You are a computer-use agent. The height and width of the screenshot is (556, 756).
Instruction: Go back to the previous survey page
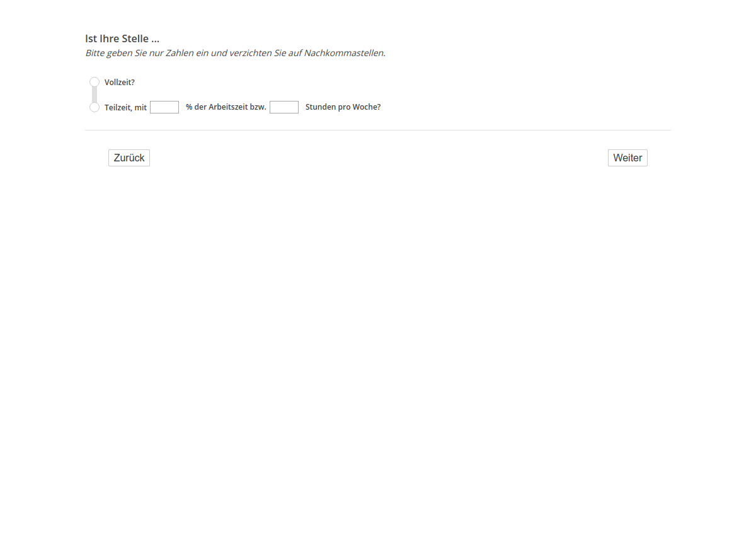click(x=129, y=158)
